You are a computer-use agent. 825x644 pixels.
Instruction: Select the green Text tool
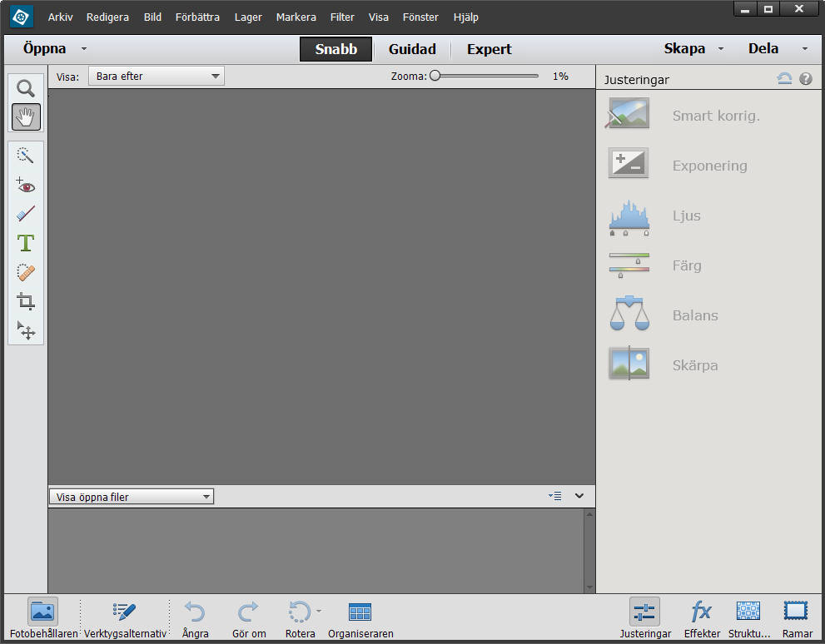coord(25,243)
